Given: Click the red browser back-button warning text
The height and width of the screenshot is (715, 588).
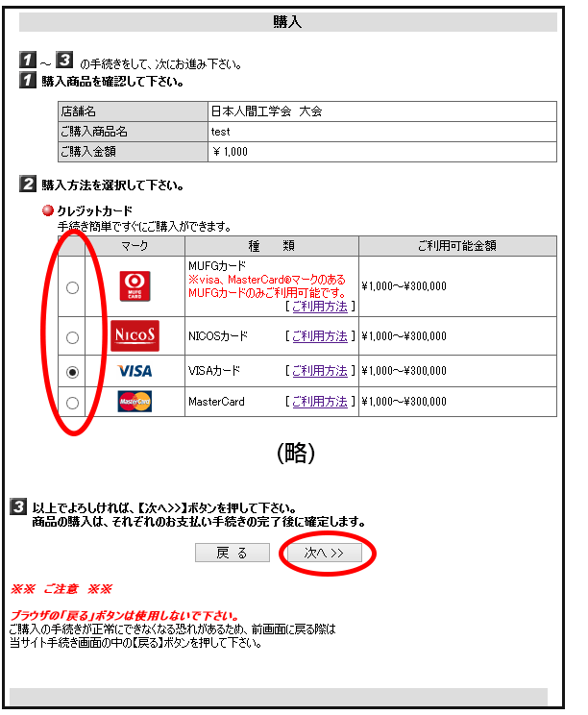Looking at the screenshot, I should (125, 616).
